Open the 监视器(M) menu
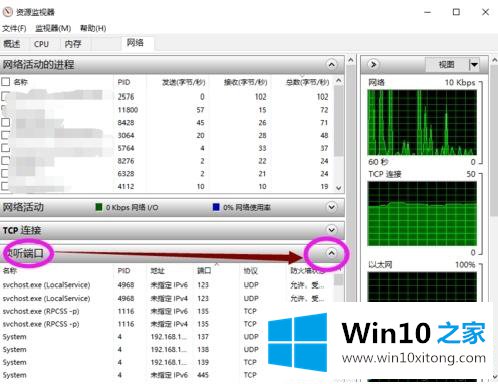The height and width of the screenshot is (384, 498). coord(53,28)
